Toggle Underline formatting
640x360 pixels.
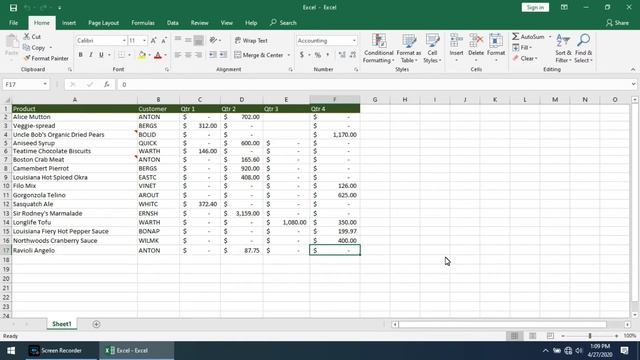101,55
